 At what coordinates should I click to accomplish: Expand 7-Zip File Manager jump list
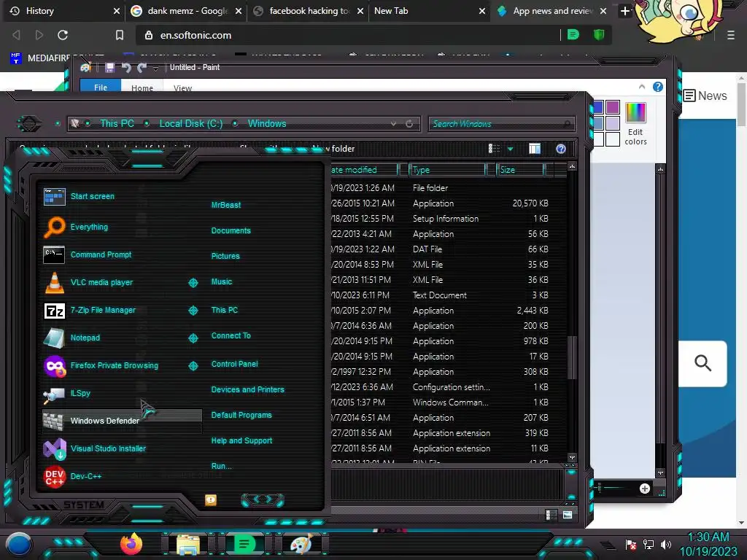(193, 311)
